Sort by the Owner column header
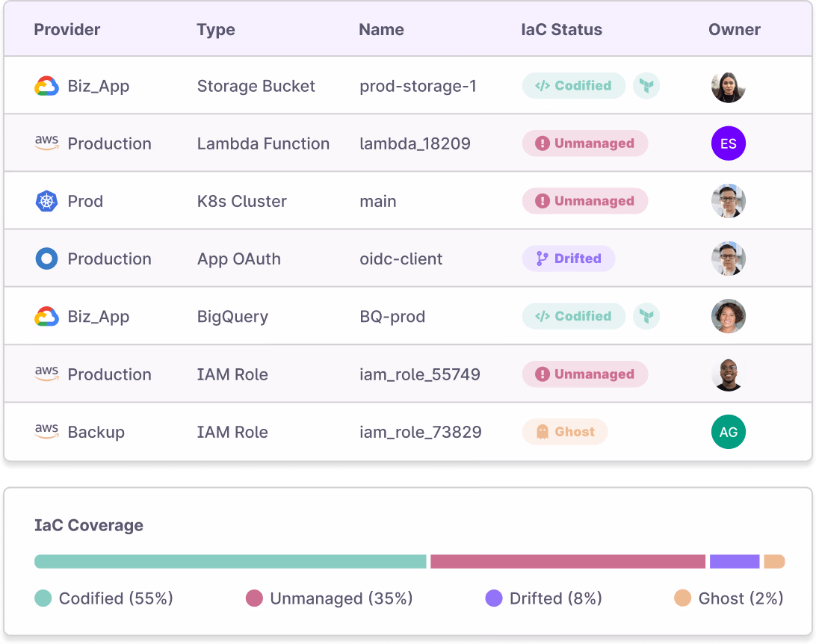 click(x=735, y=30)
